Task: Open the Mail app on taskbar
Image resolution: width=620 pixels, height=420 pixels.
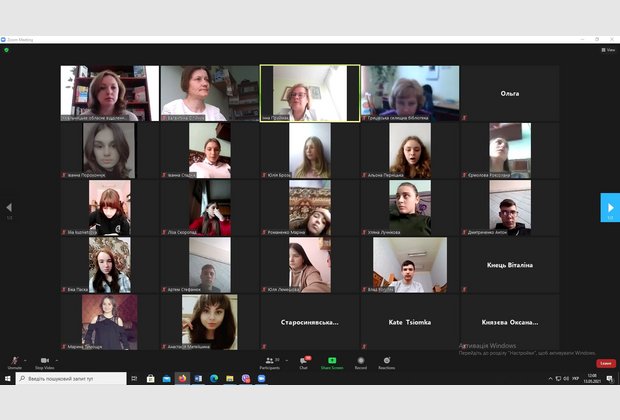Action: (166, 378)
